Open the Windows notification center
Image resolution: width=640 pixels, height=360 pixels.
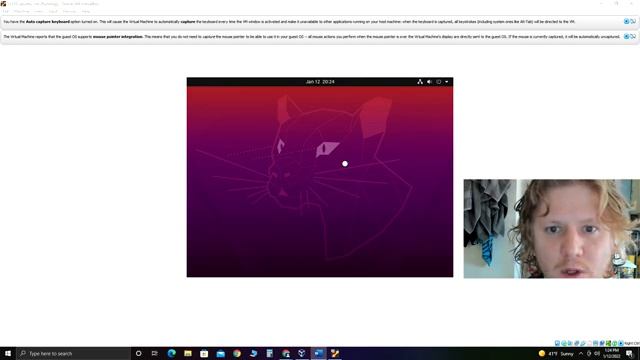coord(629,353)
